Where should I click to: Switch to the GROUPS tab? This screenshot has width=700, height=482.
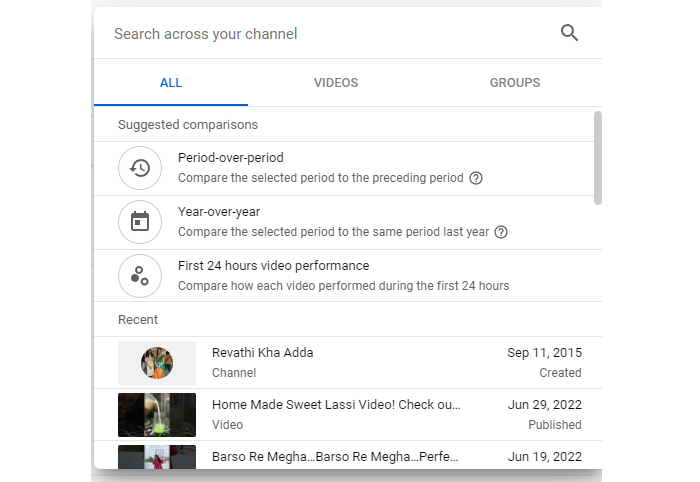pos(515,83)
